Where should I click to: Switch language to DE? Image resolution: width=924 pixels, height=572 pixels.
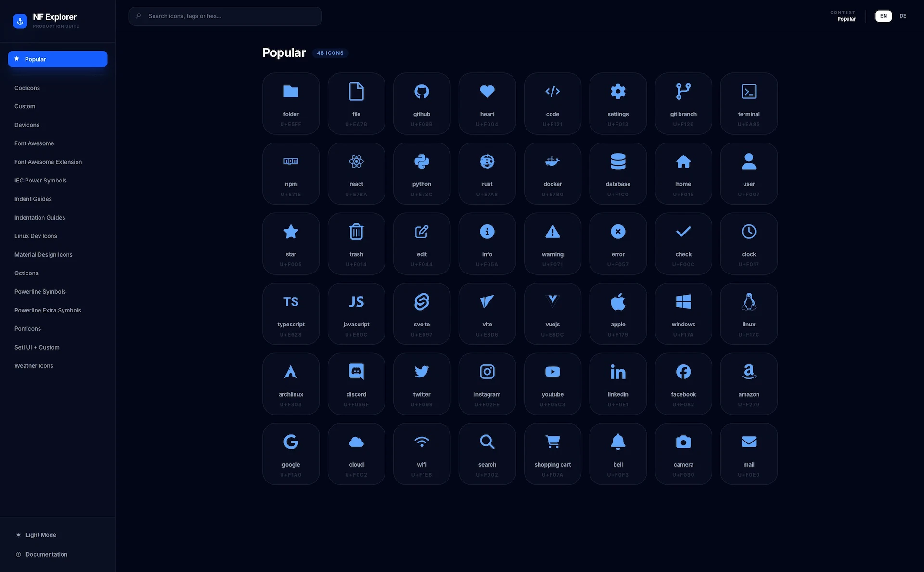[x=903, y=16]
